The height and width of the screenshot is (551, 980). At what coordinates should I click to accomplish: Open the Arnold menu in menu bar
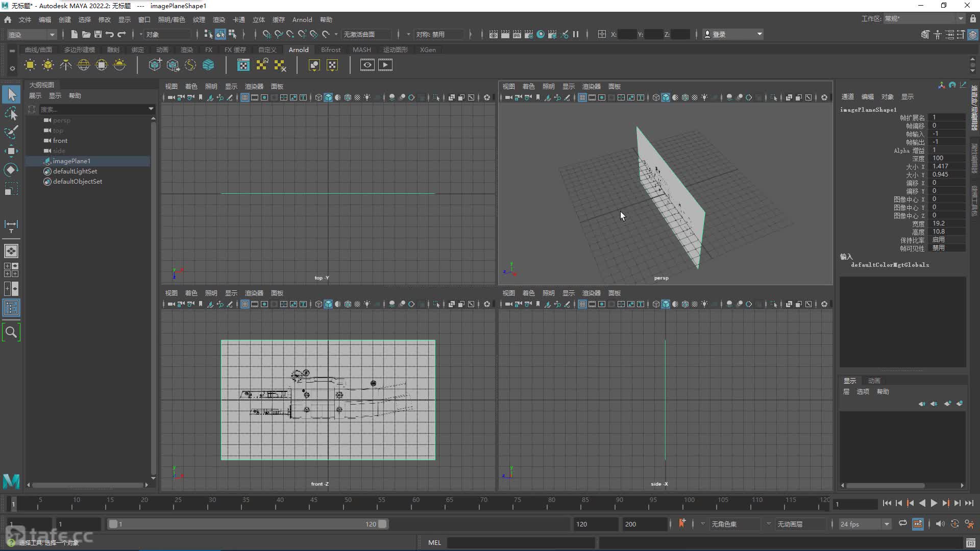point(302,19)
